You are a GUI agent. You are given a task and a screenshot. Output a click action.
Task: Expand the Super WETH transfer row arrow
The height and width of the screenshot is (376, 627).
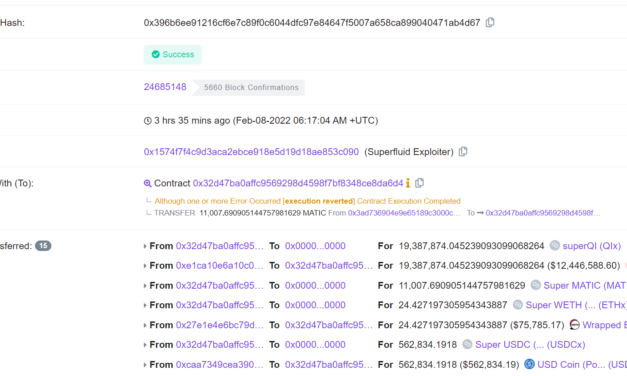click(x=145, y=305)
